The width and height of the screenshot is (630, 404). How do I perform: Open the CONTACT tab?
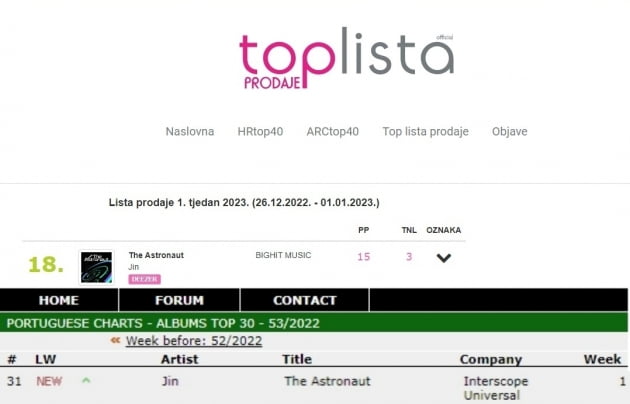point(305,300)
